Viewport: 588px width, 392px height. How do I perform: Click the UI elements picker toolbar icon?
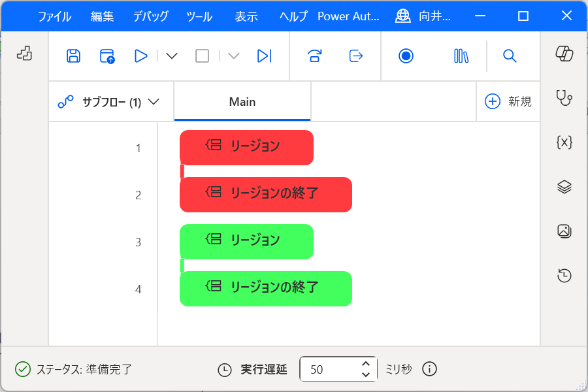(315, 56)
